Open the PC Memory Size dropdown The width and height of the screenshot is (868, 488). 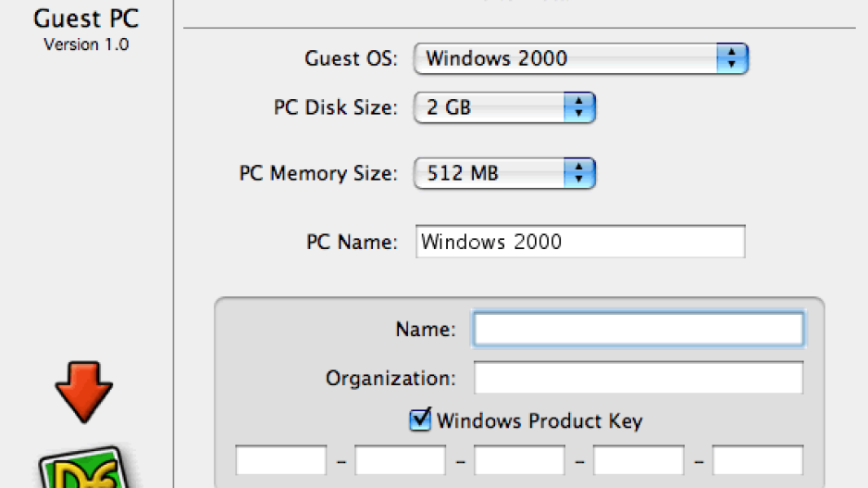504,173
